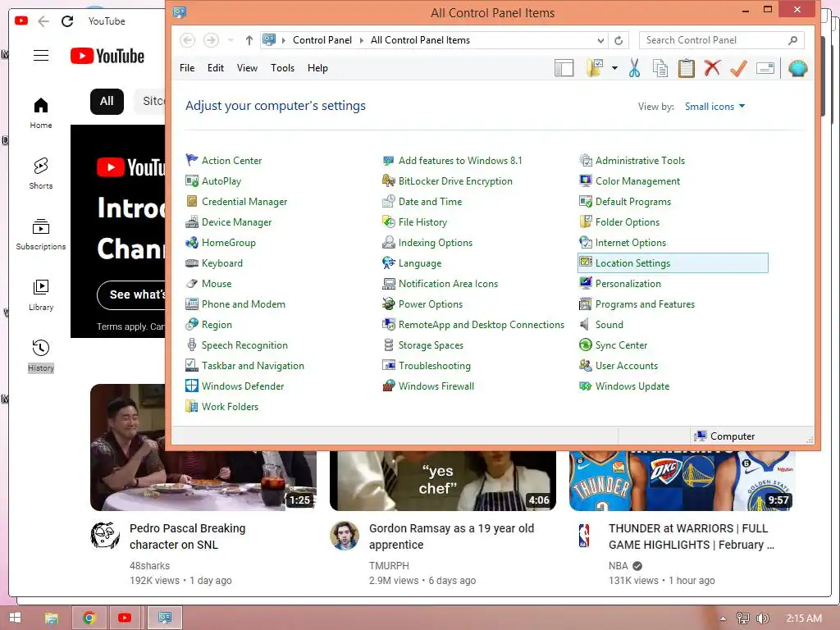Open Pedro Pascal SNL video thumbnail
840x630 pixels.
[203, 447]
